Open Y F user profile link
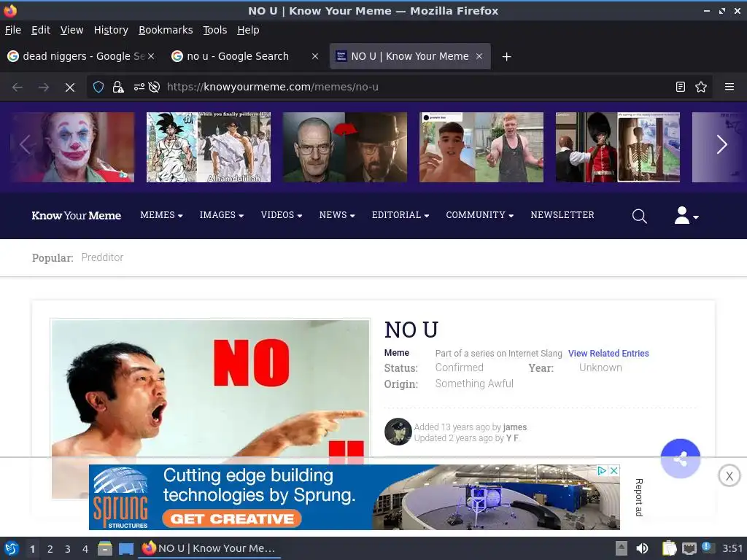The width and height of the screenshot is (747, 560). click(x=512, y=438)
